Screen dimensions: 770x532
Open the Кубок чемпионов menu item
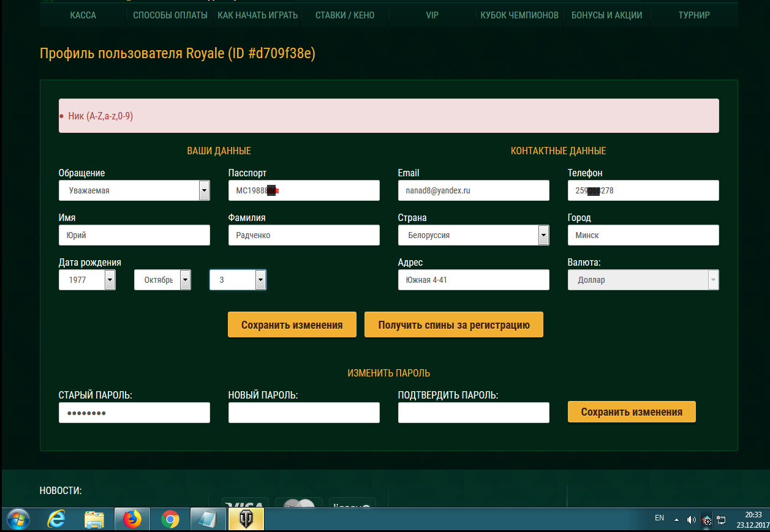[x=519, y=15]
